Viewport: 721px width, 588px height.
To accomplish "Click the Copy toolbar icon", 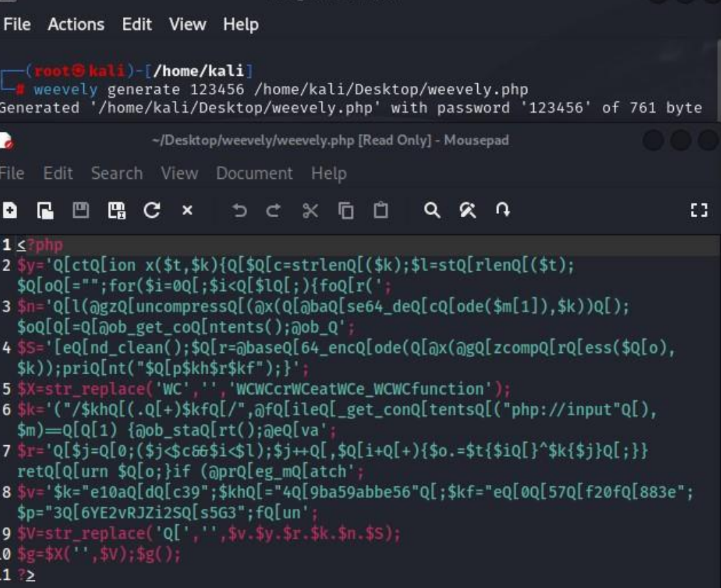I will click(x=345, y=211).
